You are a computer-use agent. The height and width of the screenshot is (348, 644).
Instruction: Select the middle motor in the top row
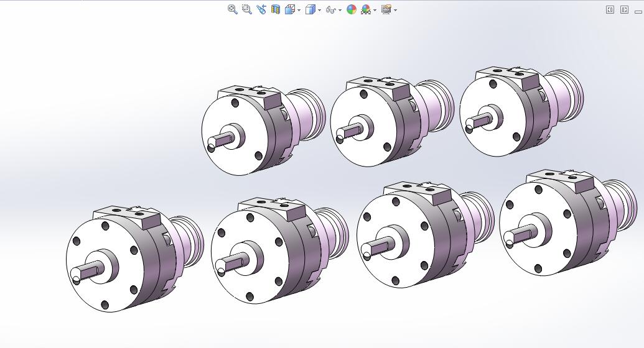pos(391,121)
